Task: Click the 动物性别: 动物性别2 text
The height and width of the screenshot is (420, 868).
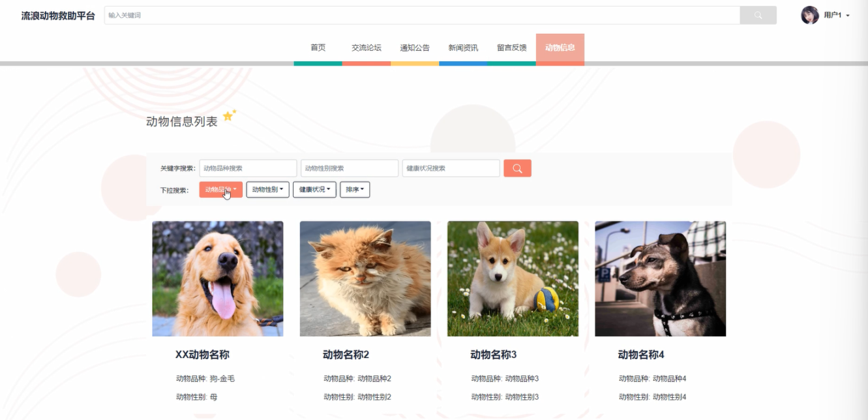Action: pos(357,397)
